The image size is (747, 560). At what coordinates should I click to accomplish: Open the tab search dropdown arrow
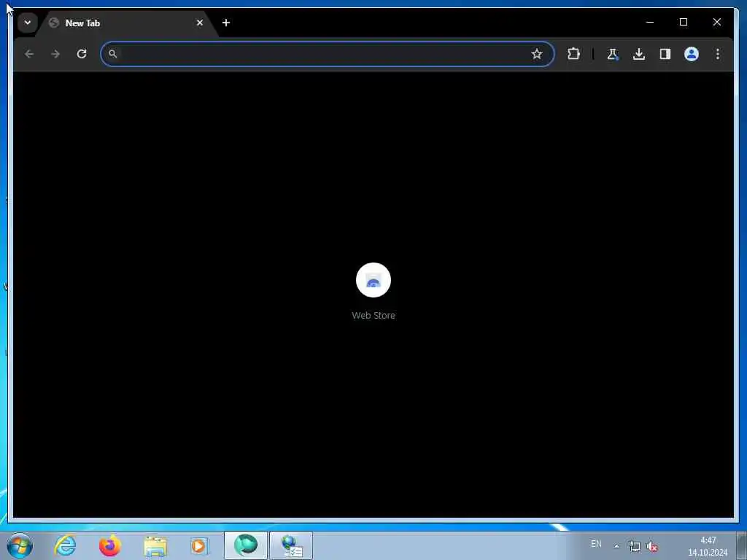coord(28,23)
